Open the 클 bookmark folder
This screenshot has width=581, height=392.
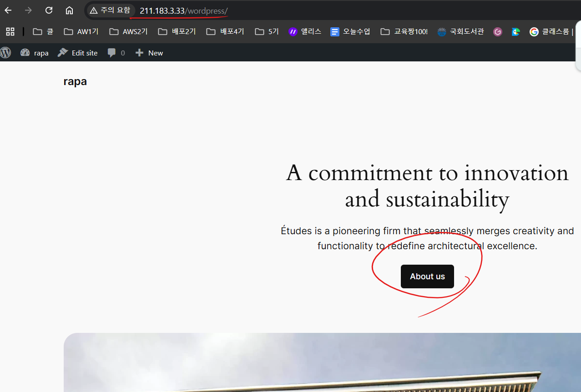[43, 31]
